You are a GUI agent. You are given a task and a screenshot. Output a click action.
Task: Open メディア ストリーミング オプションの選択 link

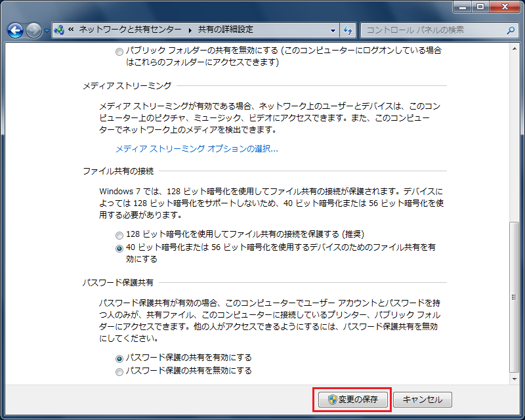click(197, 149)
